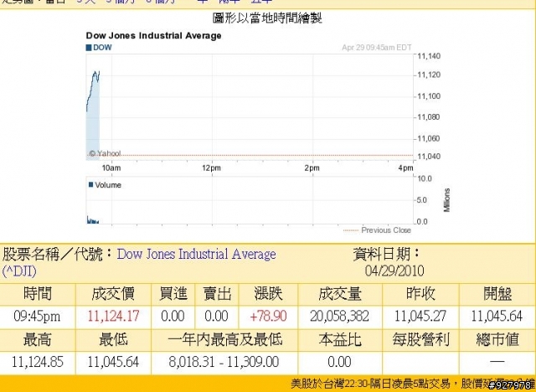
Task: Click the 開盤 column header
Action: (x=497, y=293)
